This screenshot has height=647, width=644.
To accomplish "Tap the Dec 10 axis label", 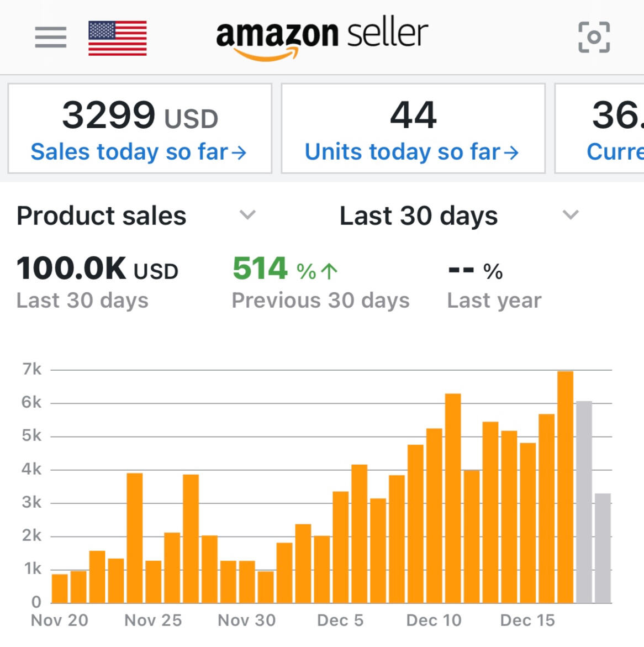I will click(x=434, y=620).
